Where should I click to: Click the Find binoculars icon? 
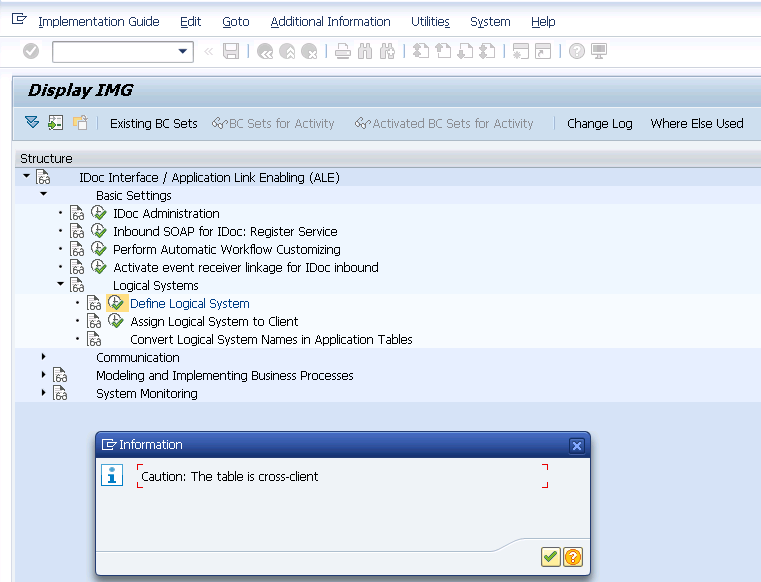tap(365, 51)
